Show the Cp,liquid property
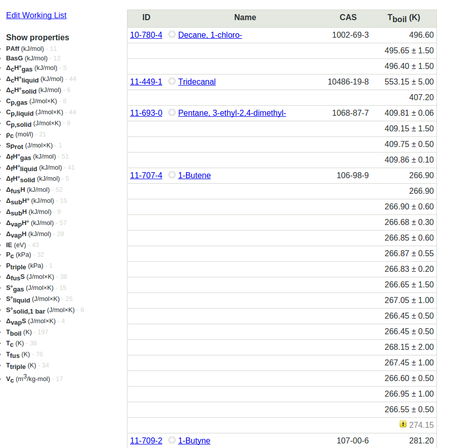Screen dimensions: 450x448 click(35, 113)
